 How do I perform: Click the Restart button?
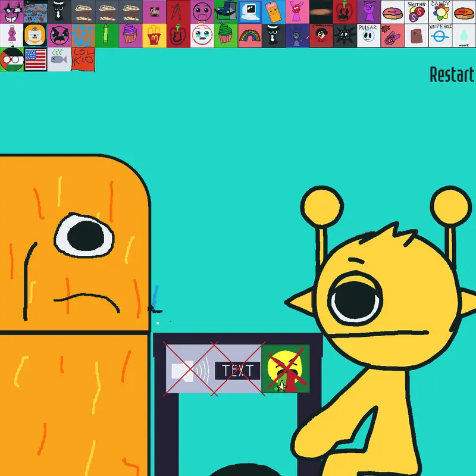(452, 75)
